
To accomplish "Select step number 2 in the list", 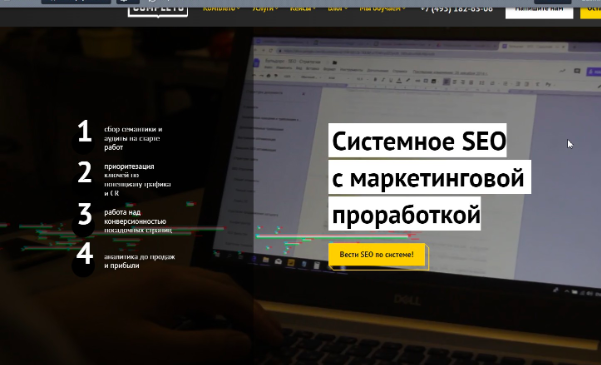I will tap(84, 172).
